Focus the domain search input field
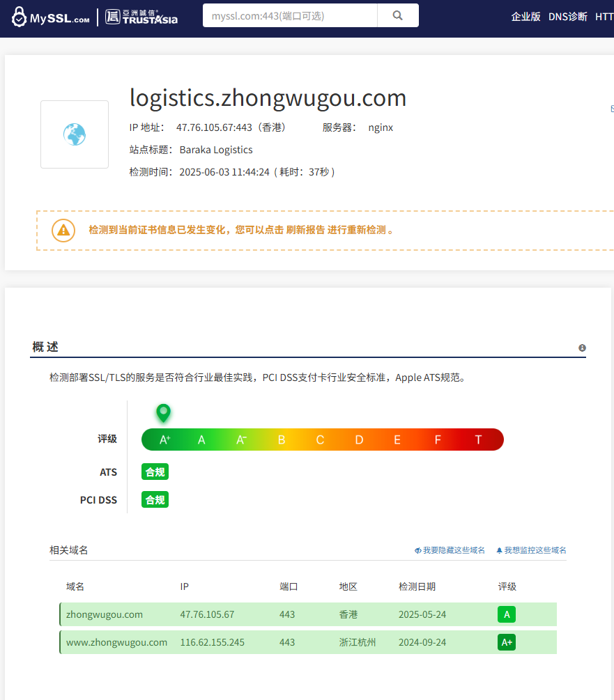The image size is (614, 700). (290, 15)
